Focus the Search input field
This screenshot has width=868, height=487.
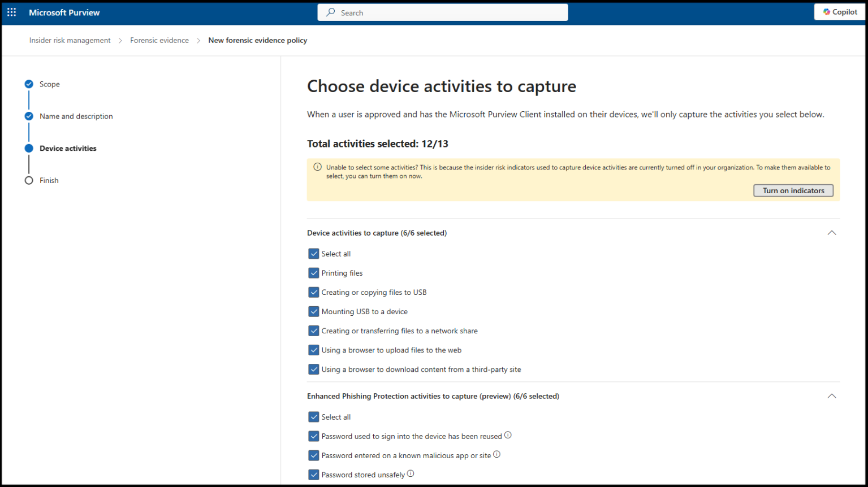coord(443,12)
